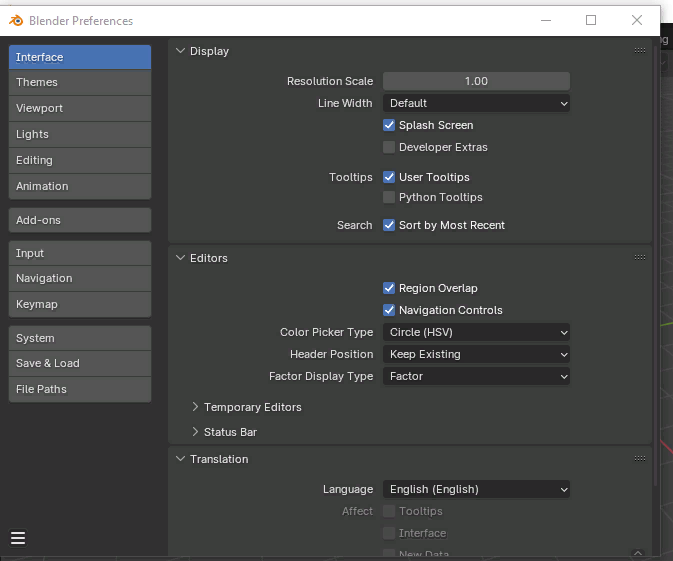Screen dimensions: 673x561
Task: Open Factor Display Type dropdown
Action: [x=476, y=376]
